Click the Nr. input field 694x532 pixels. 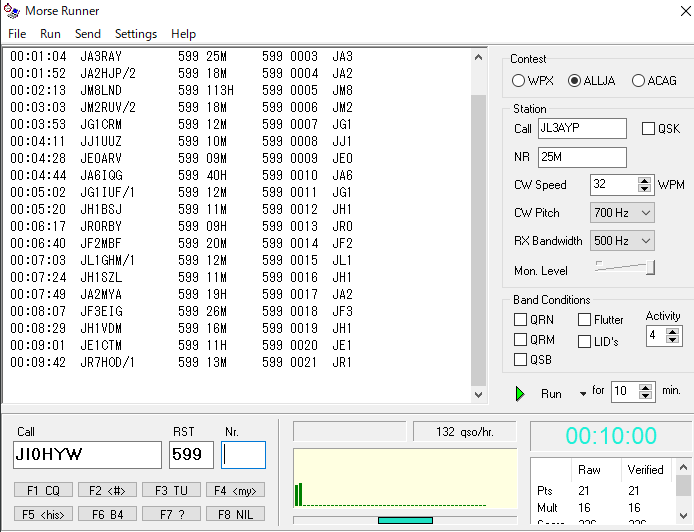pyautogui.click(x=243, y=455)
